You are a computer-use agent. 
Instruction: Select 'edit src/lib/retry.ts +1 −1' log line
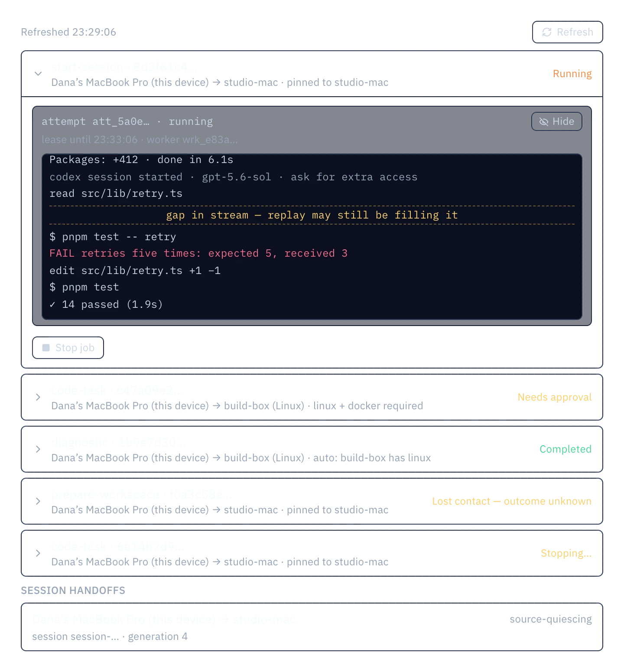pos(135,271)
